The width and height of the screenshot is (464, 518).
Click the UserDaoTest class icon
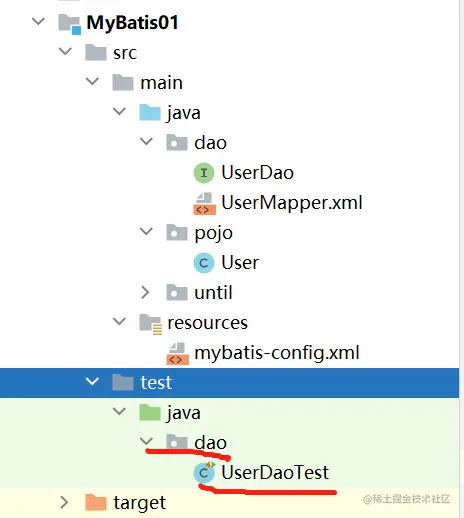coord(204,472)
